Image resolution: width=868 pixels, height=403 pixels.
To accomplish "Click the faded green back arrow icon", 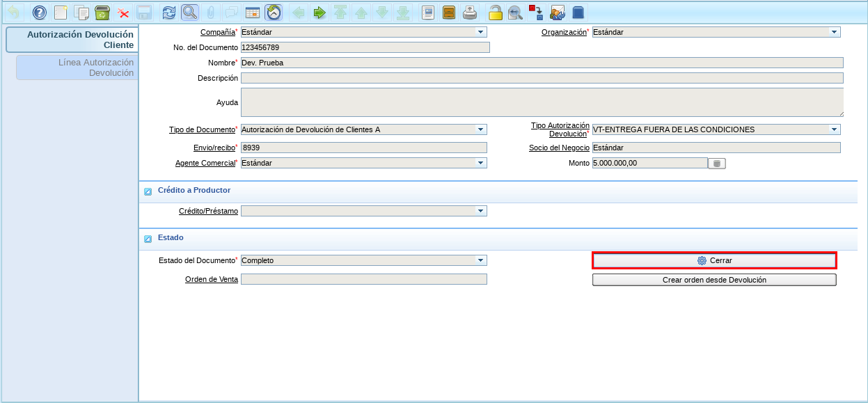I will (299, 13).
